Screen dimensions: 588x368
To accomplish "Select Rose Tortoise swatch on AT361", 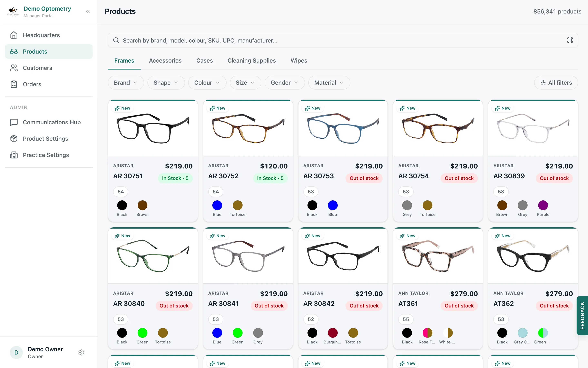I will (x=427, y=333).
